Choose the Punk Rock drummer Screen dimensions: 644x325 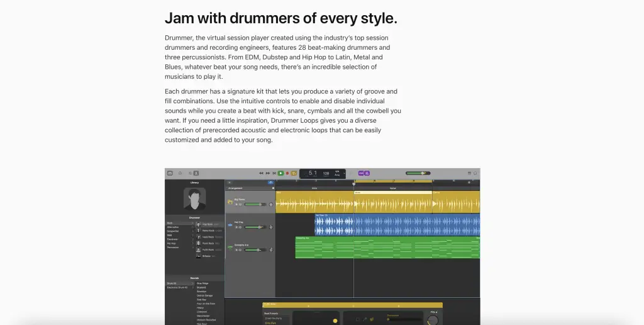[x=209, y=244]
